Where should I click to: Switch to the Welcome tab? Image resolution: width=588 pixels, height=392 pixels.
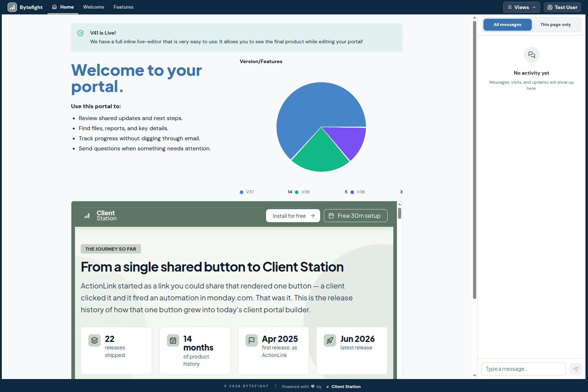94,7
